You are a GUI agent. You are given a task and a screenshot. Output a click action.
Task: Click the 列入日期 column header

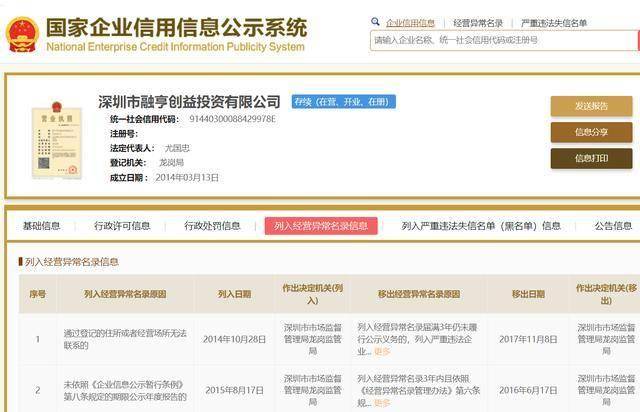(234, 294)
